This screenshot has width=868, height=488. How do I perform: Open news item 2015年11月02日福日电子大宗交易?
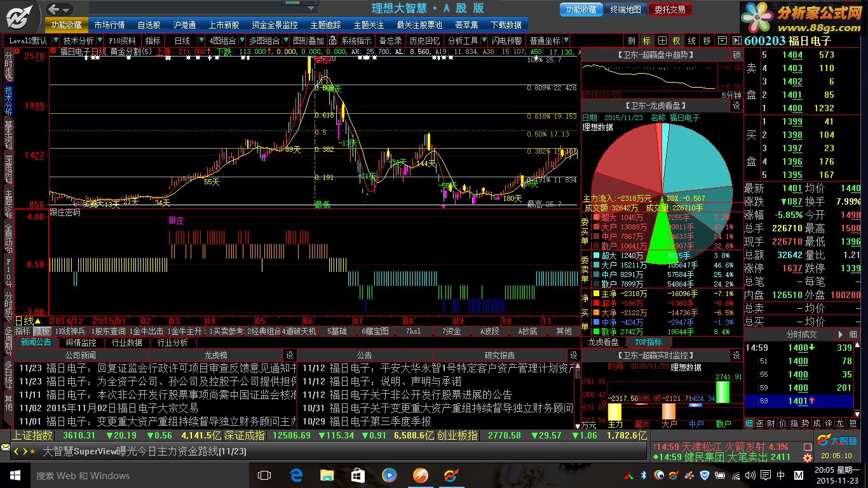tap(121, 408)
